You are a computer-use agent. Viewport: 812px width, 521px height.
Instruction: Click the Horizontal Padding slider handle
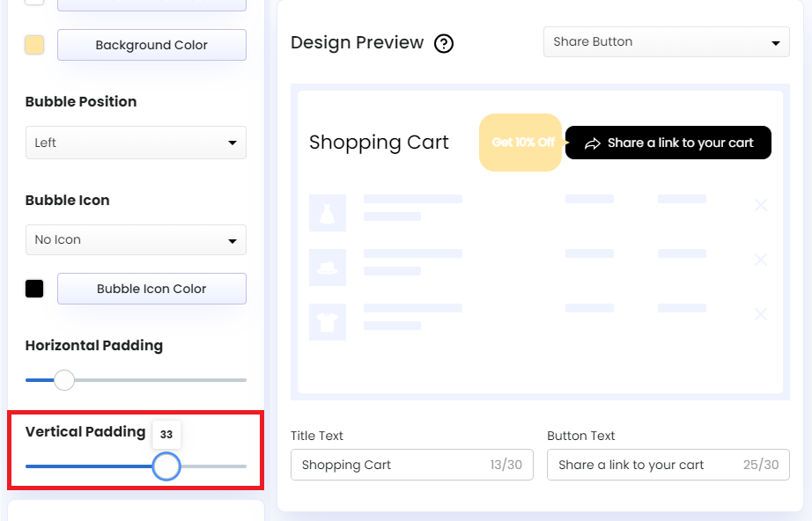point(63,380)
